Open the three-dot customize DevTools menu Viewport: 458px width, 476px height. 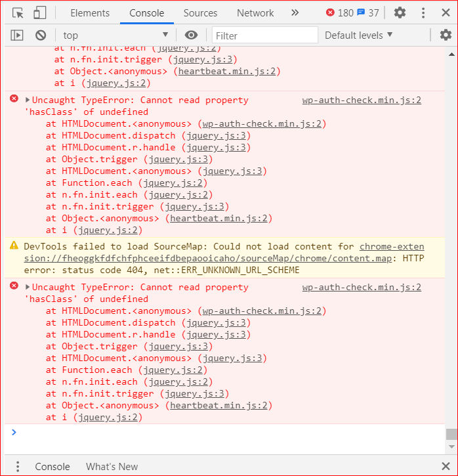point(423,12)
